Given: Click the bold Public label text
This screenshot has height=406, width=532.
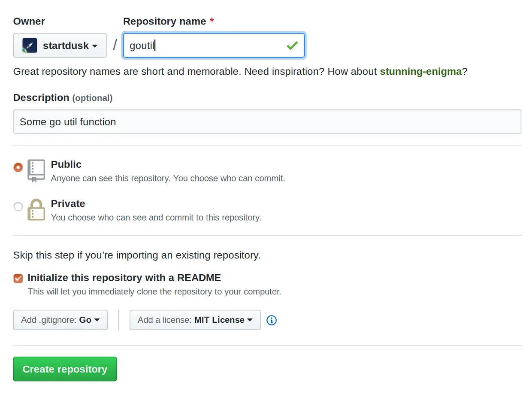Looking at the screenshot, I should coord(66,164).
